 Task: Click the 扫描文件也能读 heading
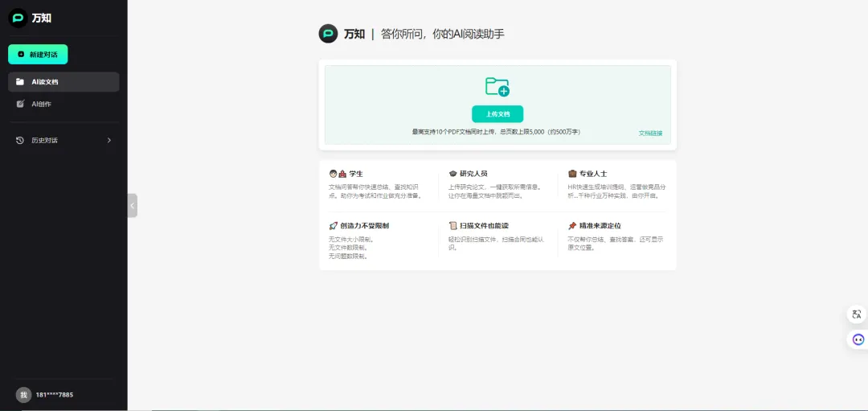click(x=484, y=226)
